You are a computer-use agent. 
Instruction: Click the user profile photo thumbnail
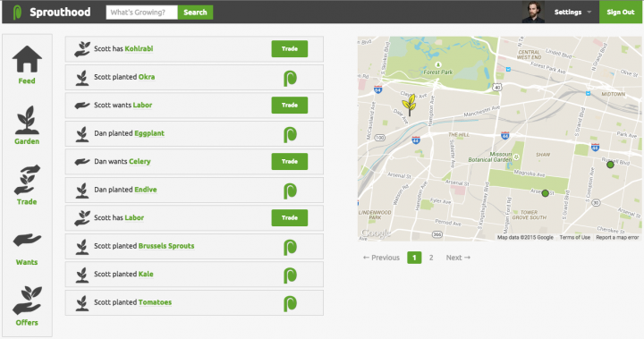pos(533,12)
